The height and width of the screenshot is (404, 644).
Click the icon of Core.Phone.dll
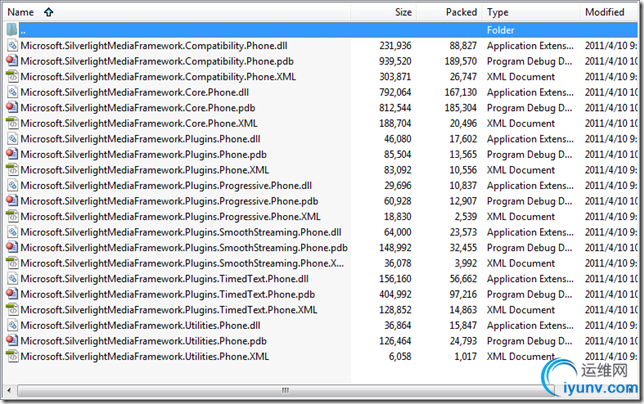tap(12, 92)
